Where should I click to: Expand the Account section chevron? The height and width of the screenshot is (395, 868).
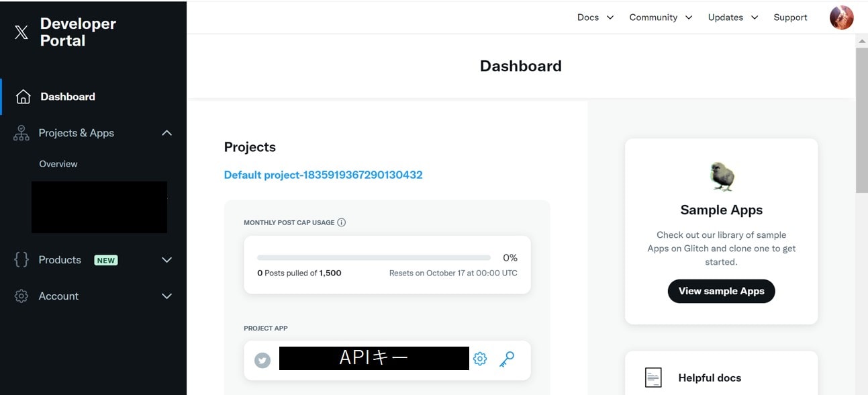click(167, 296)
